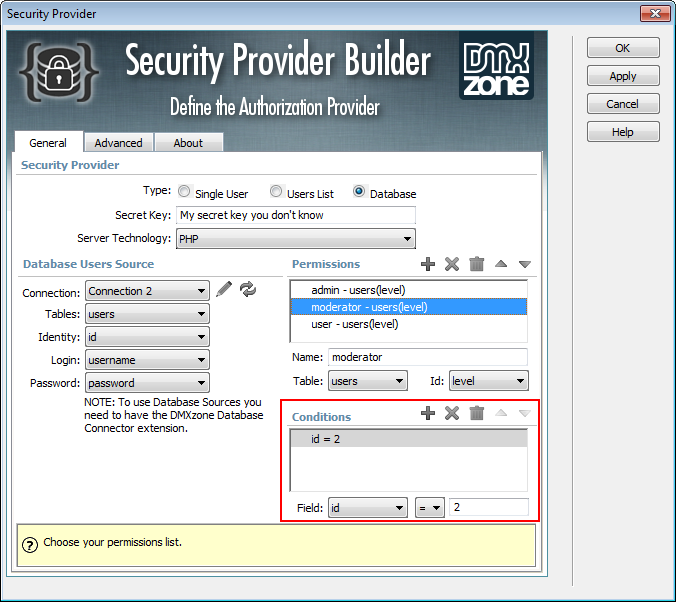Add a new condition with the plus icon

[428, 413]
